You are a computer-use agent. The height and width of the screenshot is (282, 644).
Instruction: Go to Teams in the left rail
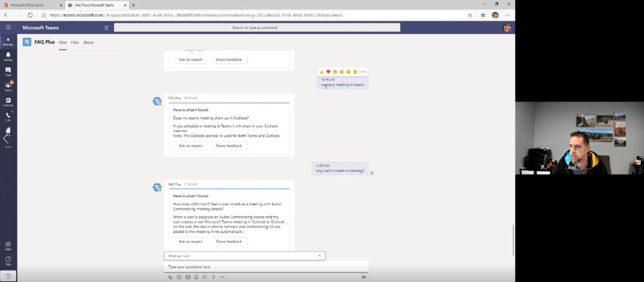tap(8, 87)
